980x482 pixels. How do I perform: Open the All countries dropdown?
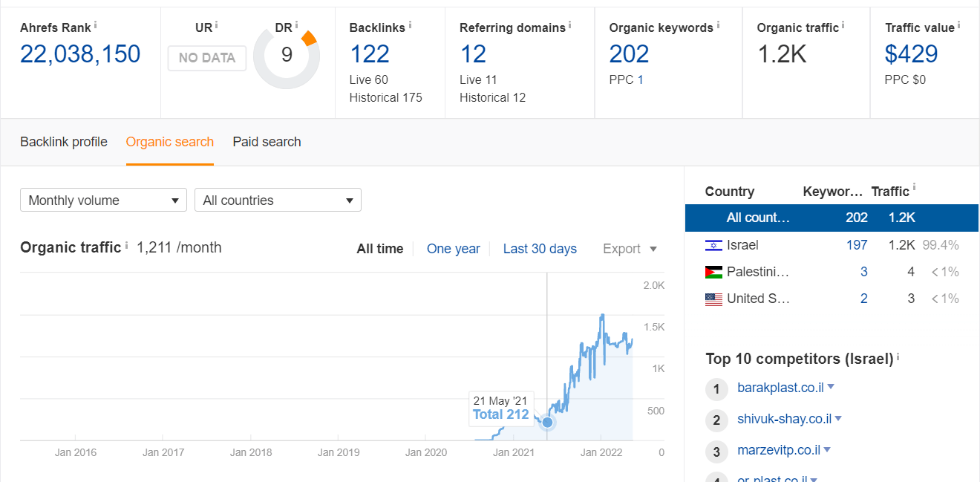278,201
